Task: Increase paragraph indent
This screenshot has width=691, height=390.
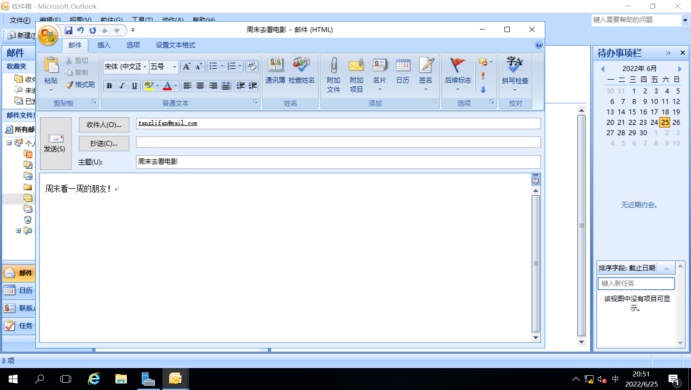Action: (253, 85)
